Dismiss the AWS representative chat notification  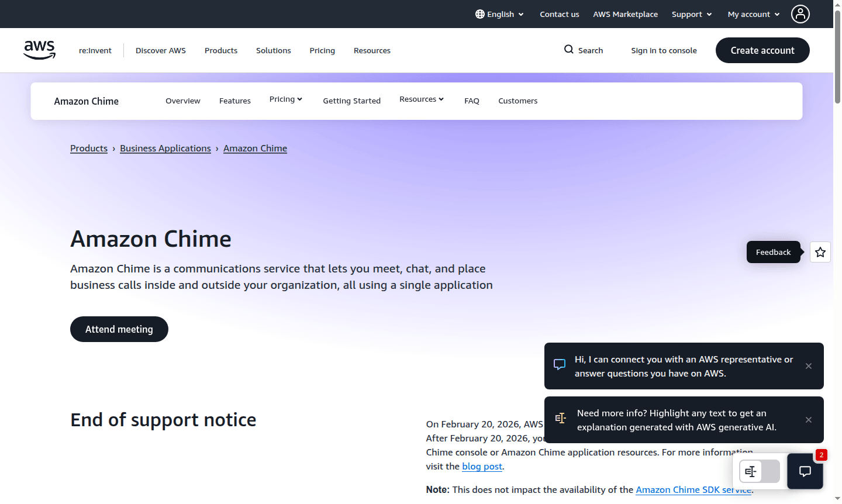809,366
